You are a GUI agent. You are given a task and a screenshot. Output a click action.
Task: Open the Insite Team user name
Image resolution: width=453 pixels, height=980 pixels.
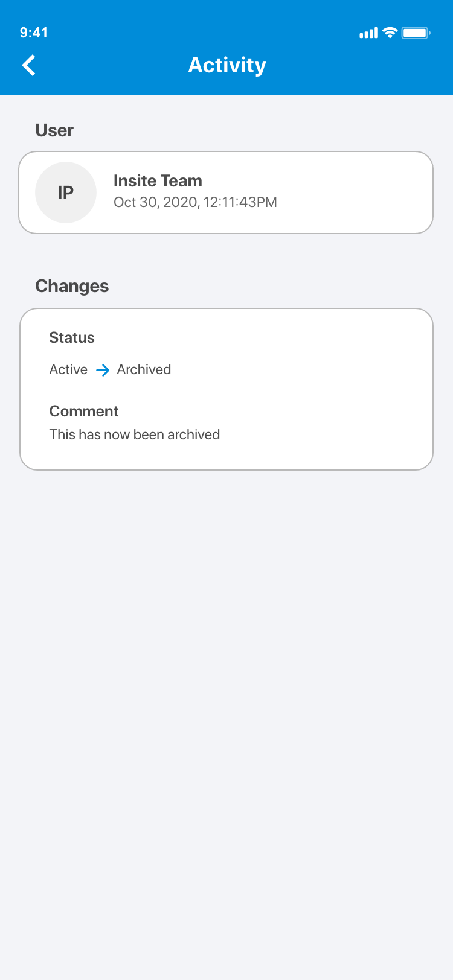158,181
